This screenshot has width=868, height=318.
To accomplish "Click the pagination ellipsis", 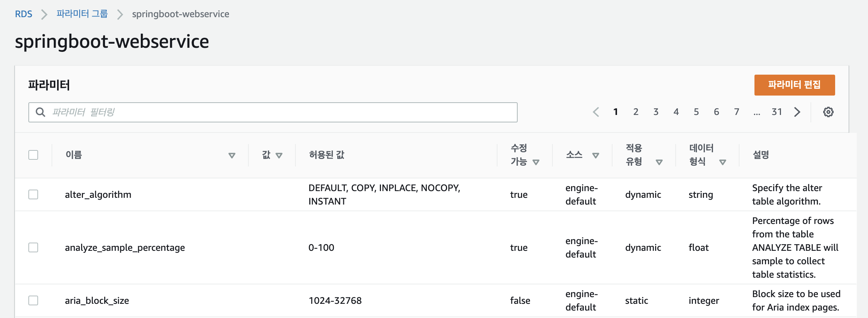I will (757, 113).
